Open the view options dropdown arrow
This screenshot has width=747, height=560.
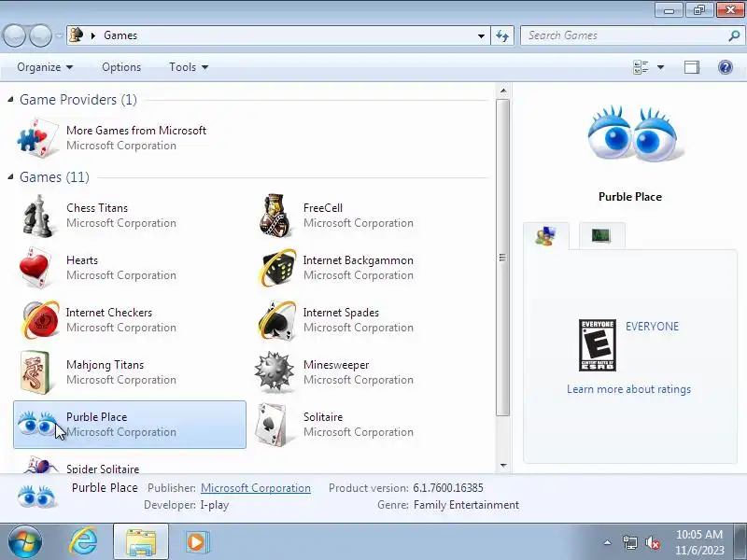tap(660, 67)
